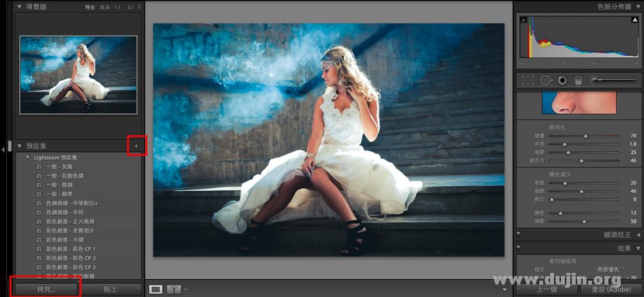Add new preset with plus icon
This screenshot has width=644, height=297.
point(137,146)
